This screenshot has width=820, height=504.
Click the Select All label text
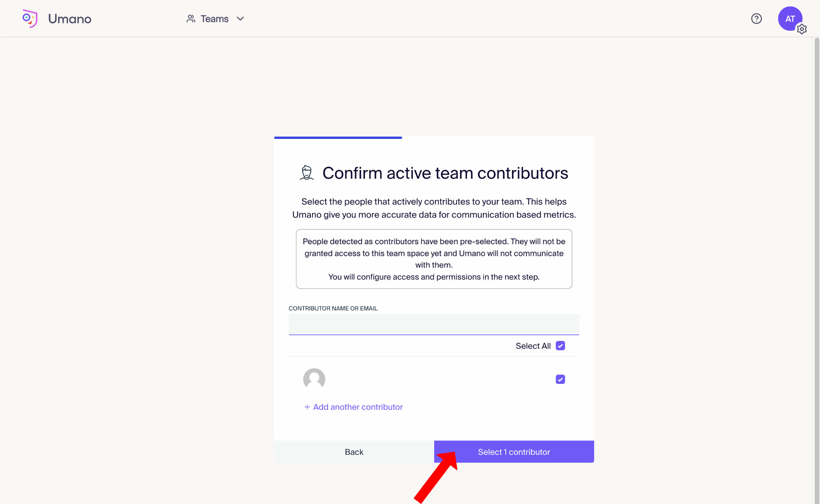click(533, 346)
